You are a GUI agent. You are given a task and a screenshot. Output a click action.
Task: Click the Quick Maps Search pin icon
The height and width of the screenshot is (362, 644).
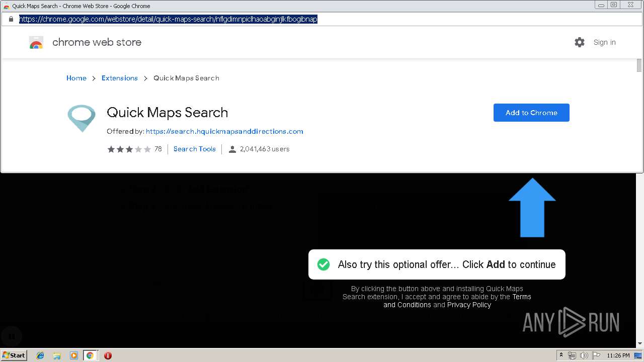[x=82, y=119]
